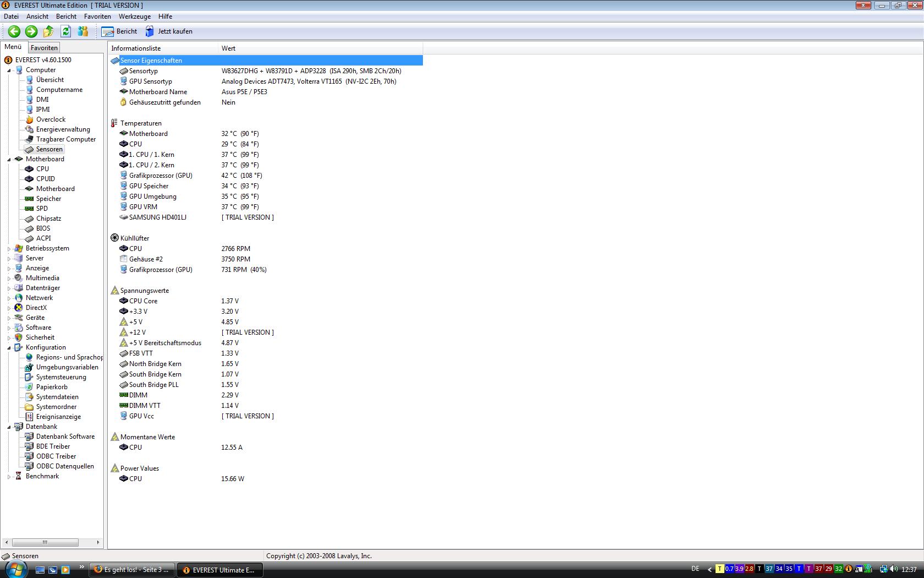Click the Bericht toolbar button
This screenshot has width=924, height=578.
tap(119, 31)
